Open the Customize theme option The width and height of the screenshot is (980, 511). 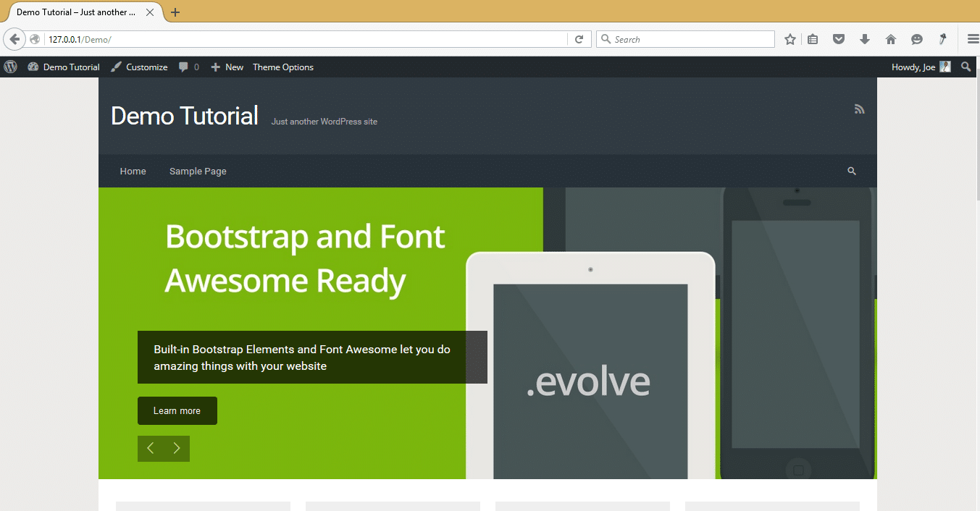pyautogui.click(x=139, y=67)
